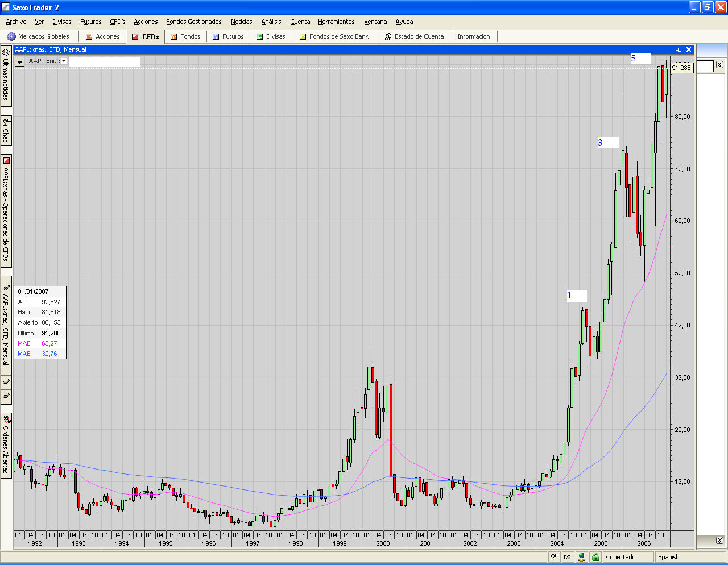Open the Mercados Globales toolbar button
The height and width of the screenshot is (565, 728).
39,36
